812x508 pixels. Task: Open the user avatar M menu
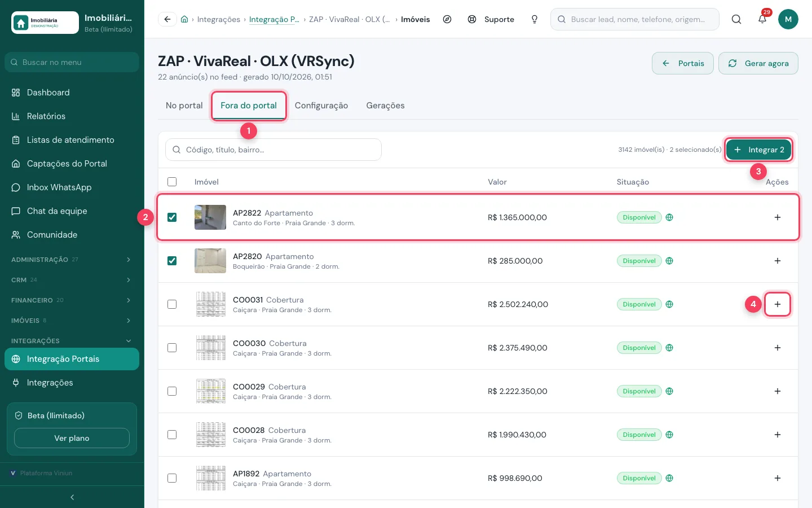(x=788, y=19)
